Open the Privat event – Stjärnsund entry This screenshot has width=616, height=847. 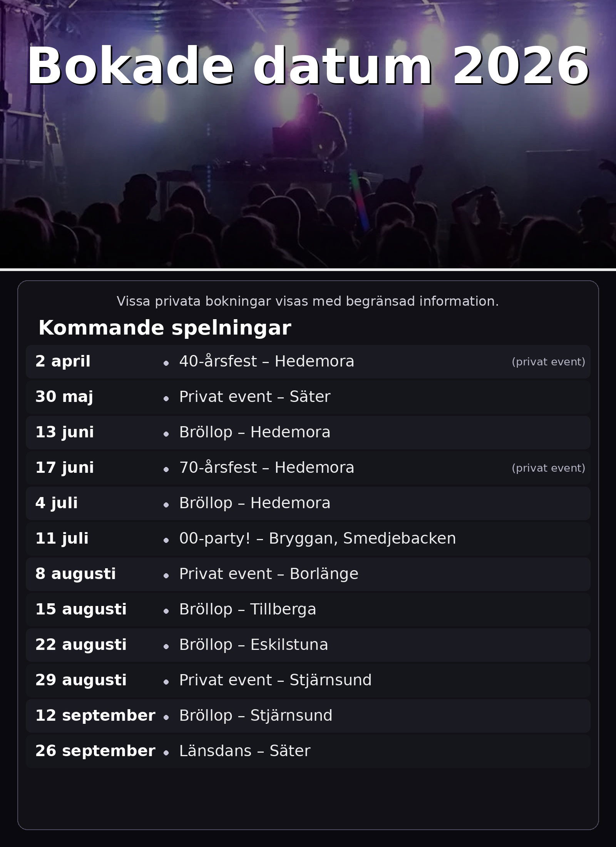coord(275,680)
